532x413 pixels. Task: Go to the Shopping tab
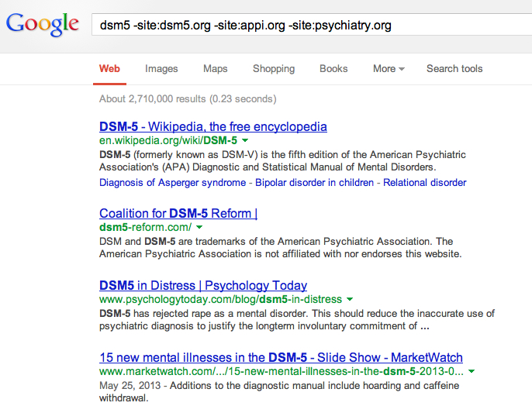pos(274,68)
